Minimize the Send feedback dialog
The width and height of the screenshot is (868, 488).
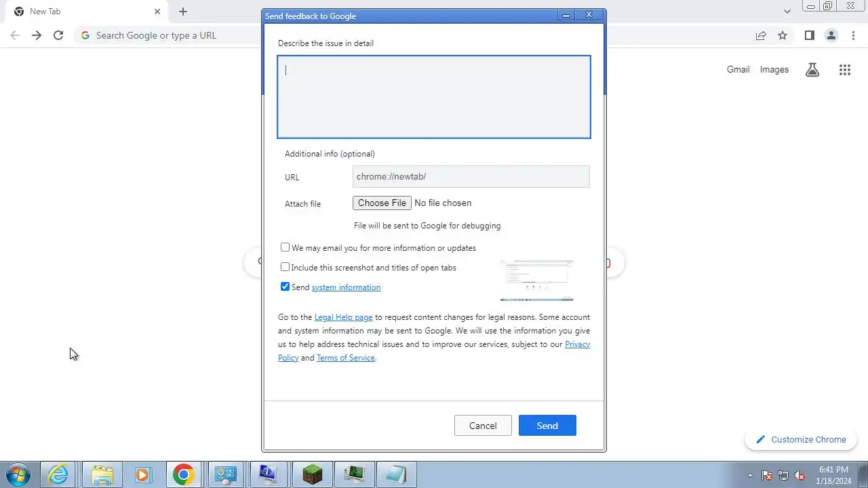[x=566, y=15]
